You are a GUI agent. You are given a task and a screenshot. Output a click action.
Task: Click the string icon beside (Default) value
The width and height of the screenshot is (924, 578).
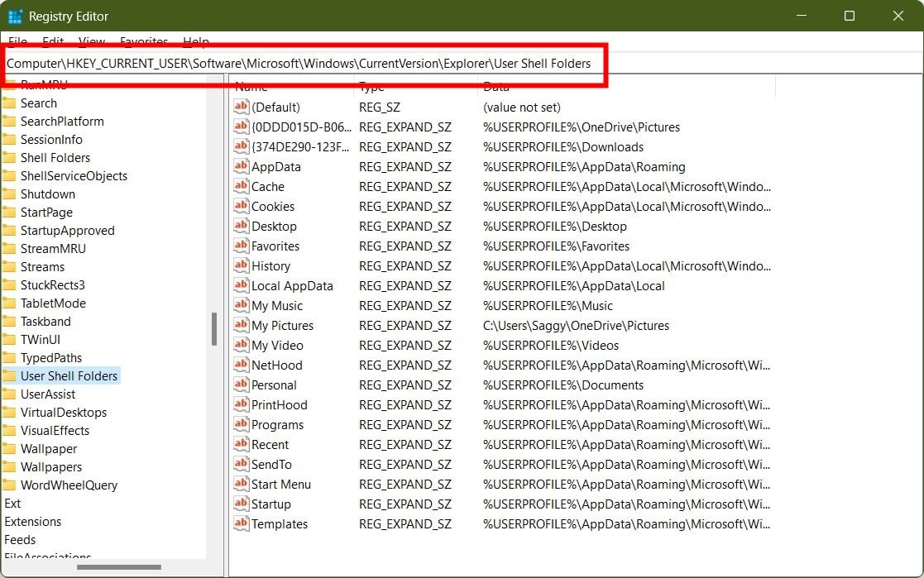click(x=241, y=107)
